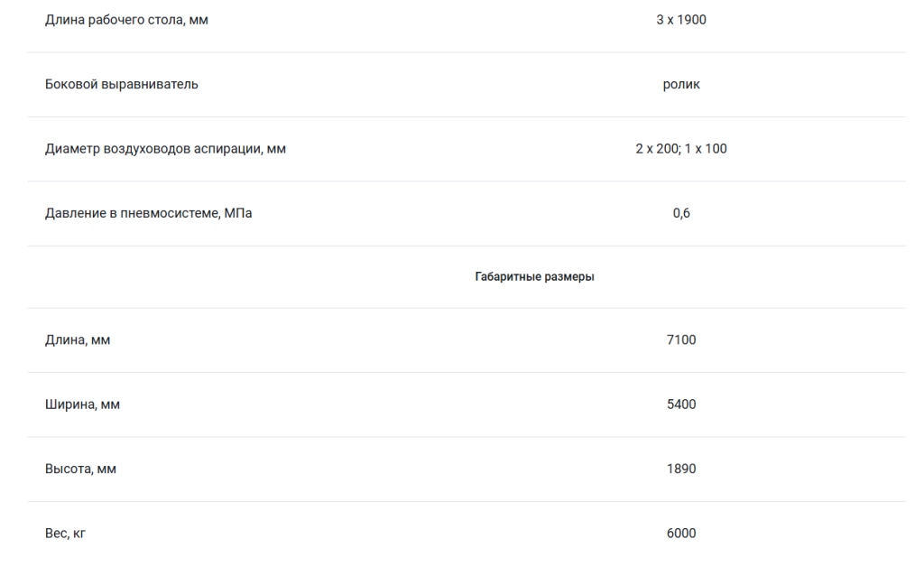Click the 'Ширина, мм' row label
The height and width of the screenshot is (567, 924).
pyautogui.click(x=82, y=404)
